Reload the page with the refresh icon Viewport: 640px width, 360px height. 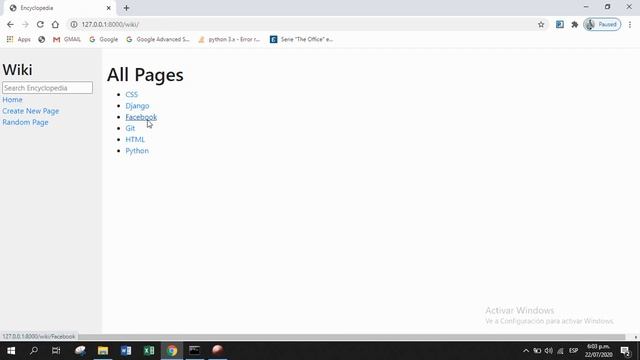tap(40, 24)
